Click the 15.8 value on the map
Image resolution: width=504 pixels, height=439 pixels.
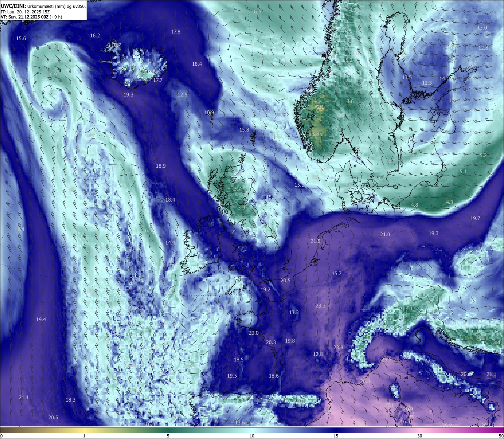pos(244,130)
